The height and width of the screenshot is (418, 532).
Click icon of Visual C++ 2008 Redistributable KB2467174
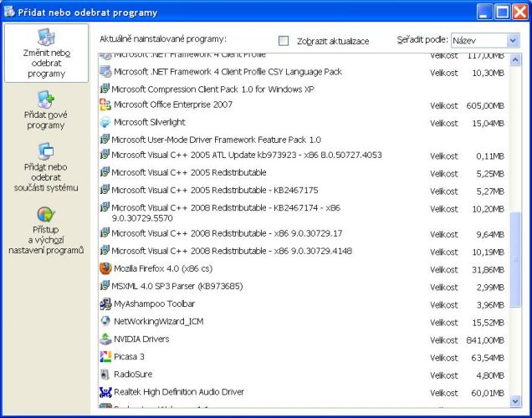pos(105,207)
